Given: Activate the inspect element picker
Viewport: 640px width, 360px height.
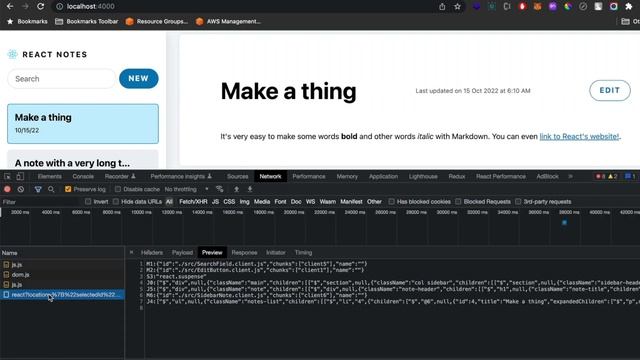Looking at the screenshot, I should coord(7,176).
